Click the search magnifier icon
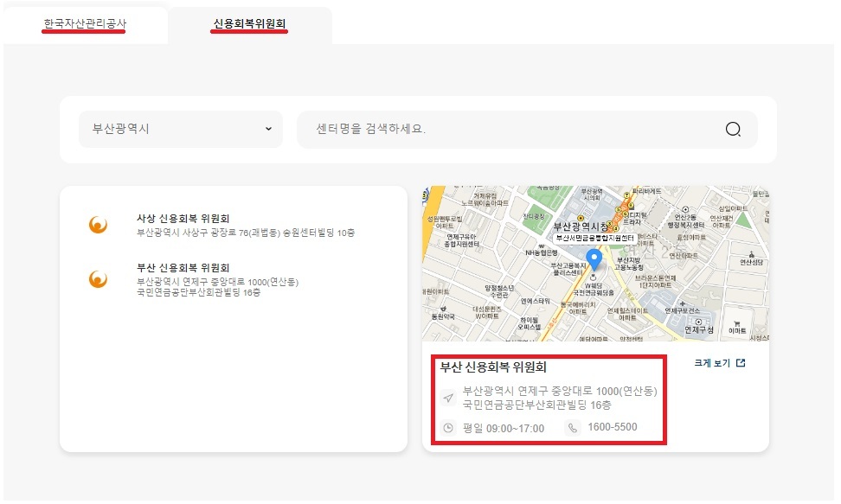This screenshot has height=504, width=841. pyautogui.click(x=733, y=128)
